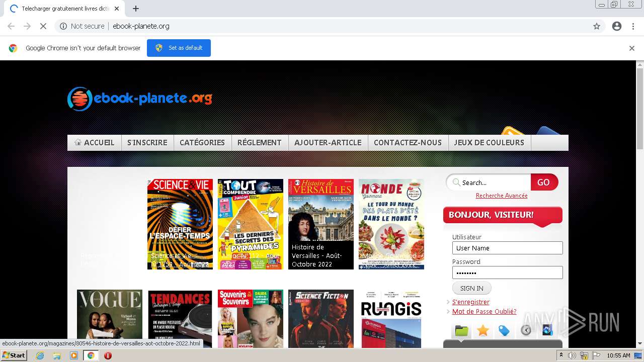Open Windows Media Player taskbar icon

tap(74, 355)
